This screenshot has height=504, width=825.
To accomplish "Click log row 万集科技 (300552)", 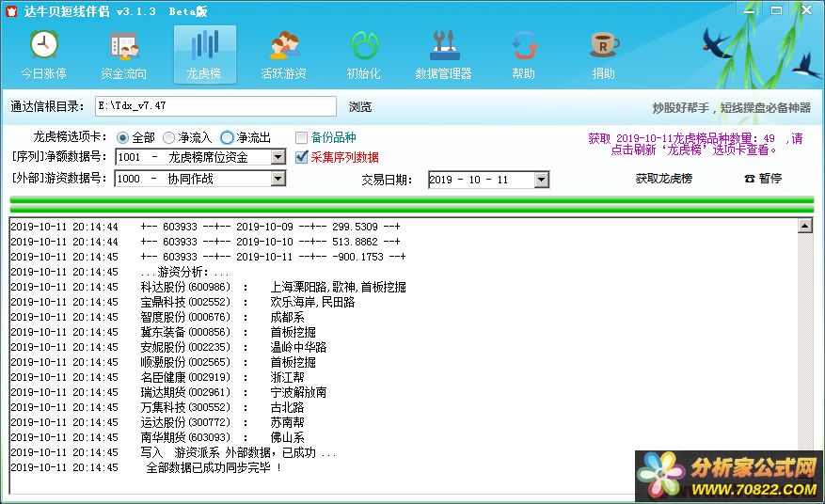I will point(157,407).
